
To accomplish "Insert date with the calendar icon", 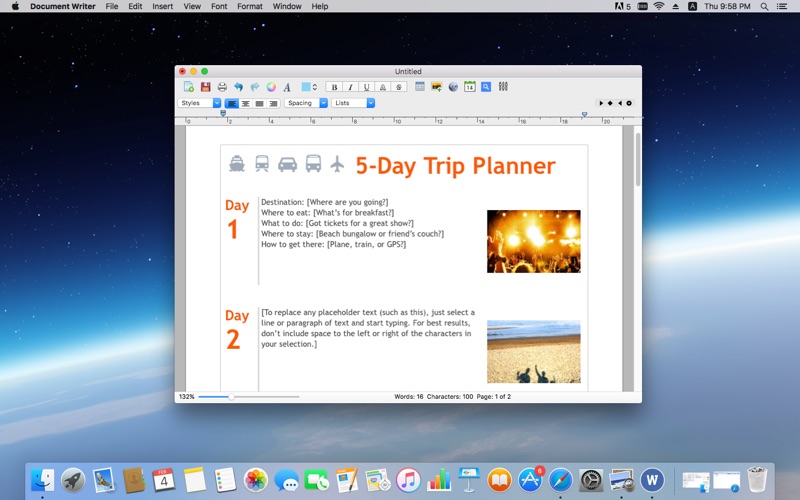I will [469, 86].
